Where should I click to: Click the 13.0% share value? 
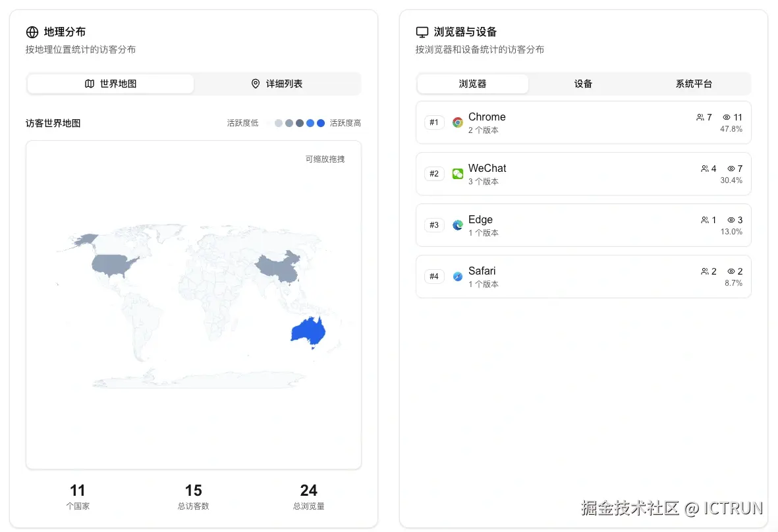731,232
